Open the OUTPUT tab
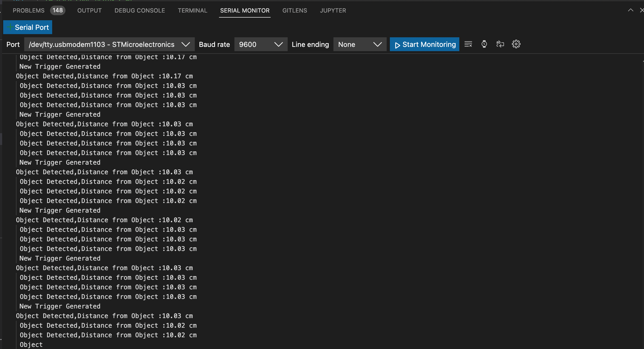The width and height of the screenshot is (644, 349). click(89, 10)
